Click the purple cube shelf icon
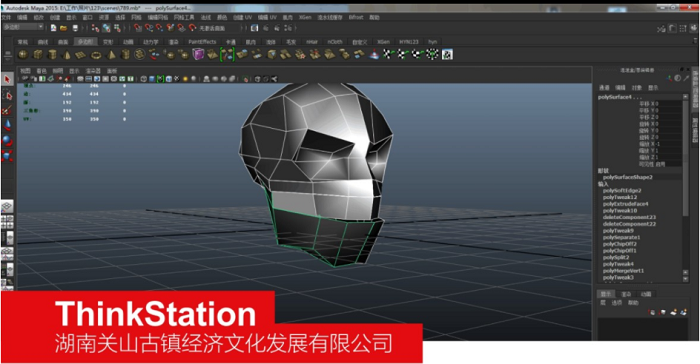The width and height of the screenshot is (700, 364). (198, 54)
